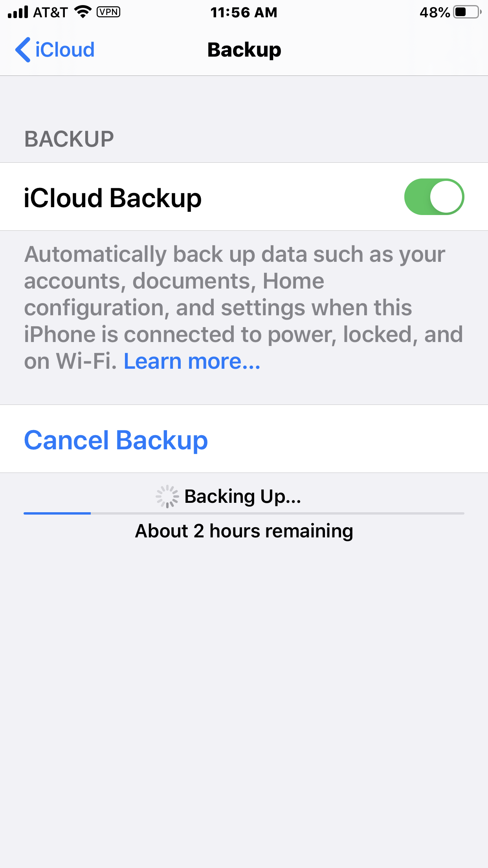The image size is (488, 868).
Task: Tap the automatic backup description text
Action: 244,307
